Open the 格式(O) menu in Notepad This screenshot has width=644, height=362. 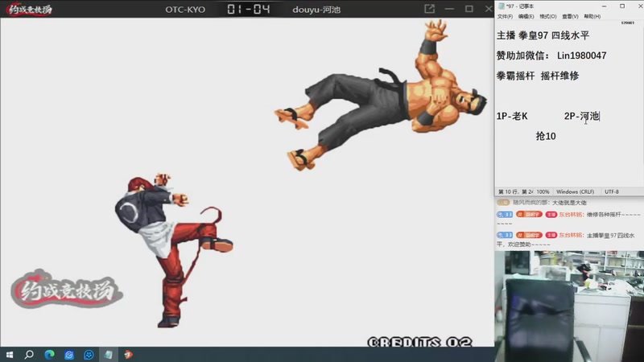coord(548,16)
